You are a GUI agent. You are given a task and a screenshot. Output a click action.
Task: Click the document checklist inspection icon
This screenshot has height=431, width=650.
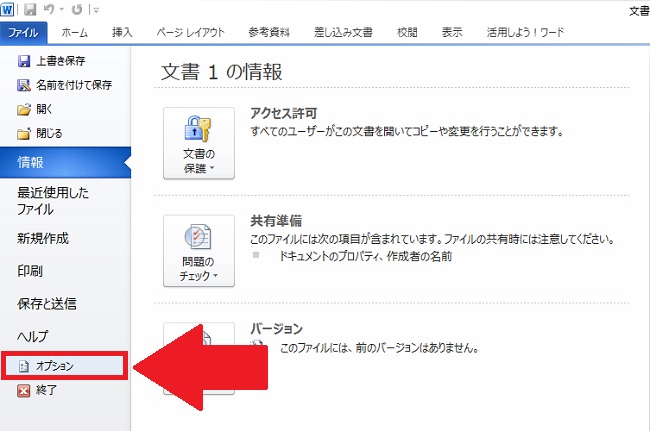pyautogui.click(x=198, y=237)
